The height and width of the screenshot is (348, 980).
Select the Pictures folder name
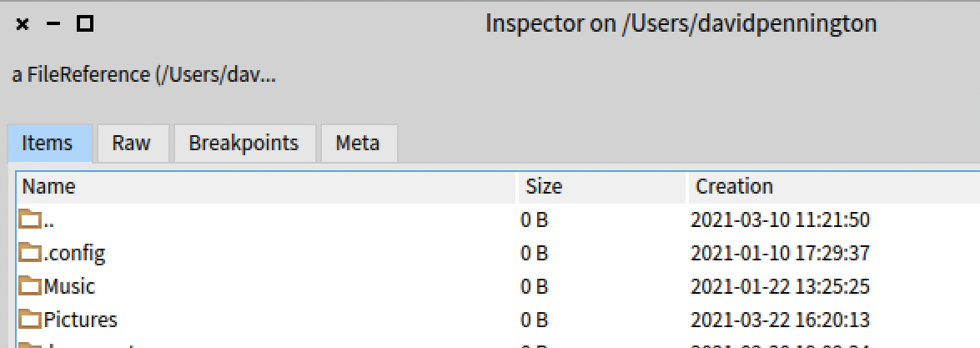[80, 320]
